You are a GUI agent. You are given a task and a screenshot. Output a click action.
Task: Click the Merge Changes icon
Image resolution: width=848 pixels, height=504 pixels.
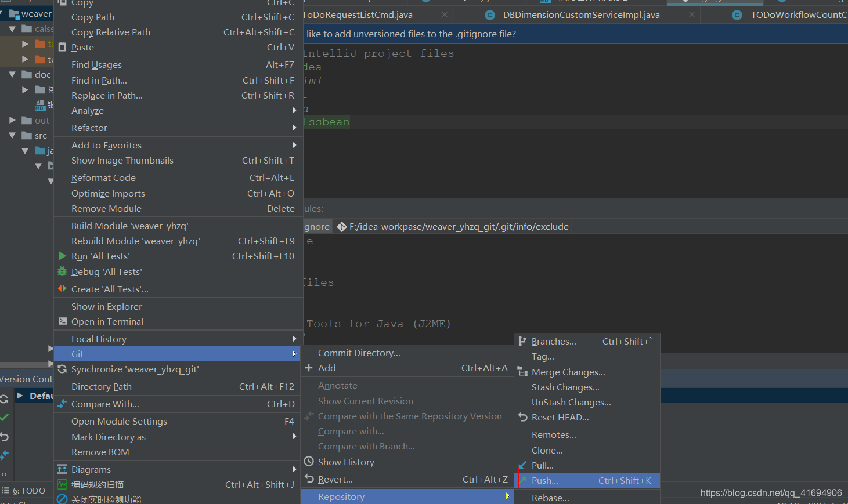pyautogui.click(x=522, y=372)
